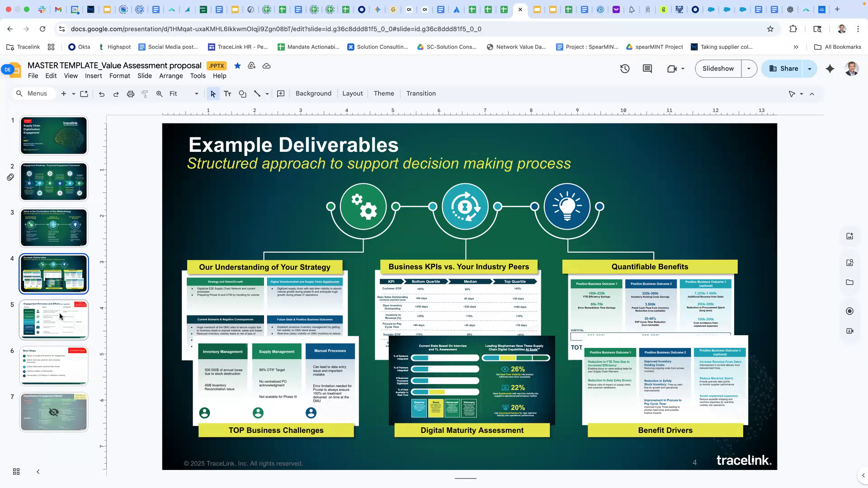Expand the Share button dropdown arrow
Image resolution: width=868 pixels, height=488 pixels.
(x=810, y=69)
